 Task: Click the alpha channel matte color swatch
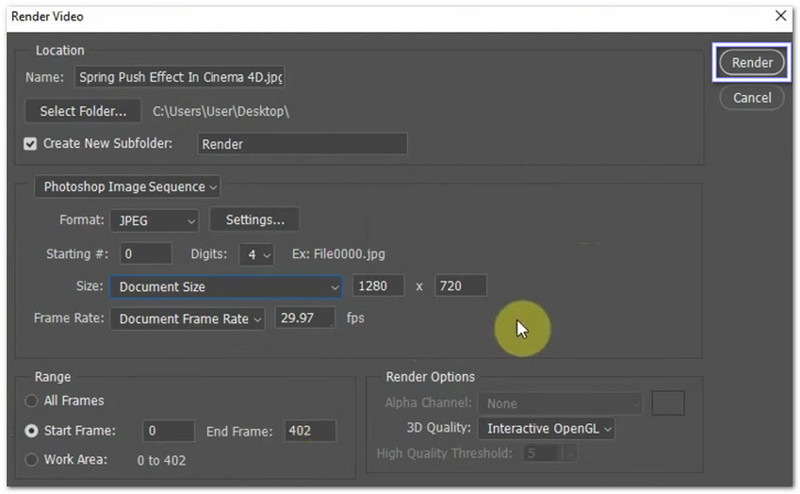click(x=667, y=403)
